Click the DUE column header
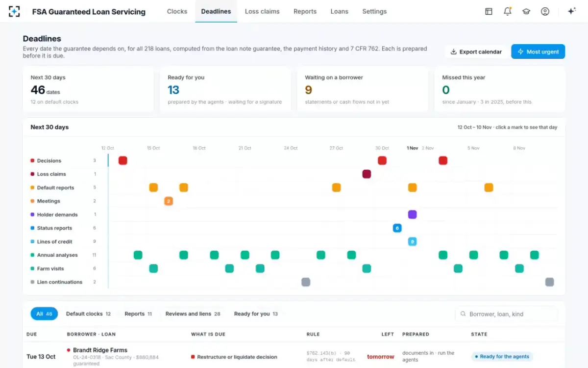 tap(32, 334)
